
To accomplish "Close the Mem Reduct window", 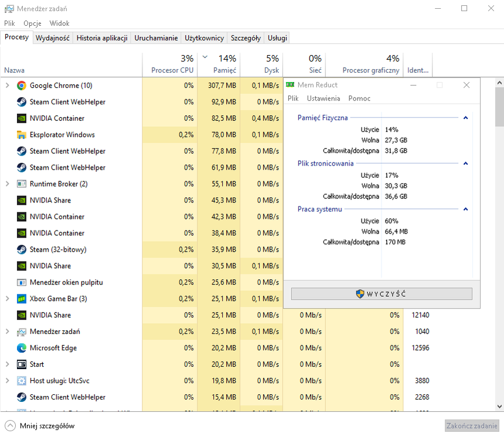I will pyautogui.click(x=466, y=85).
